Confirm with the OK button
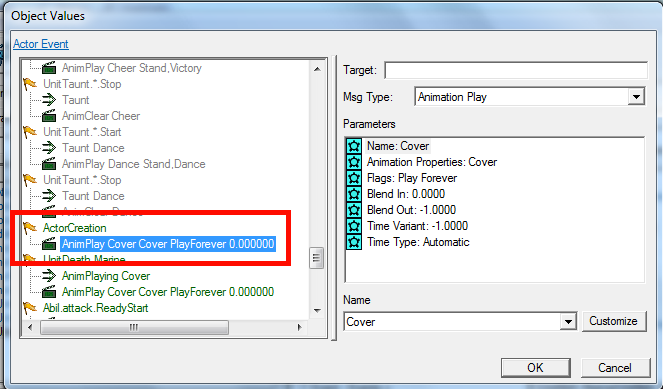The image size is (663, 389). (535, 368)
